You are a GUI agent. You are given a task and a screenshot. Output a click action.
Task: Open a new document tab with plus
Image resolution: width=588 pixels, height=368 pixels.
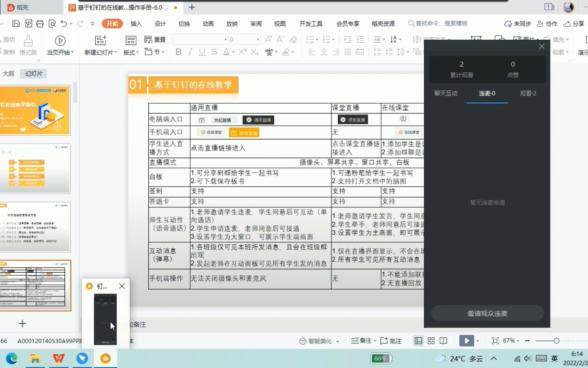192,7
